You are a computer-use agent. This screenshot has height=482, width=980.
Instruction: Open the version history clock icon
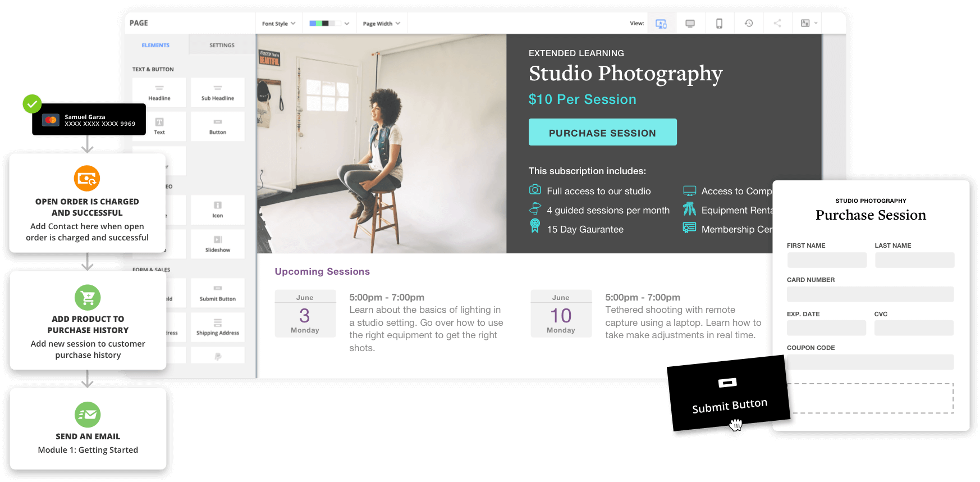point(748,24)
